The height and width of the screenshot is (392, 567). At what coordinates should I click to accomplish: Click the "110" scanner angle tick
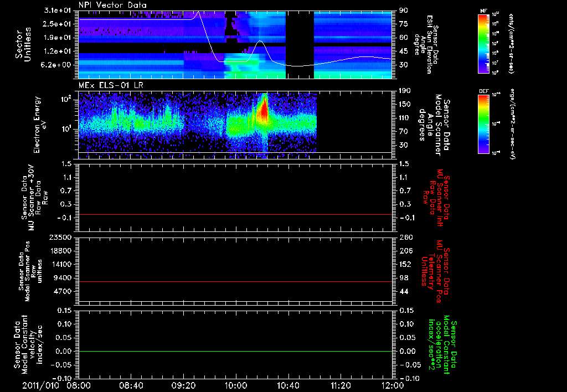pyautogui.click(x=405, y=118)
